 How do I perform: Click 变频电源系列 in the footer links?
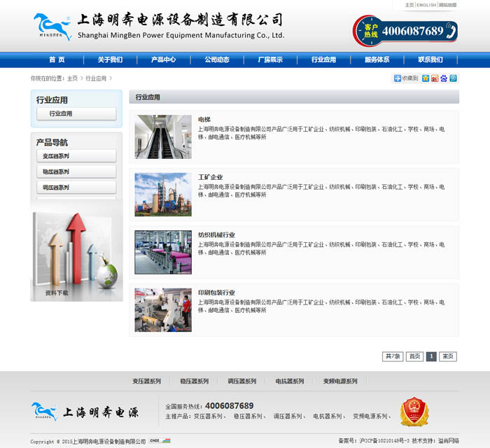[339, 381]
